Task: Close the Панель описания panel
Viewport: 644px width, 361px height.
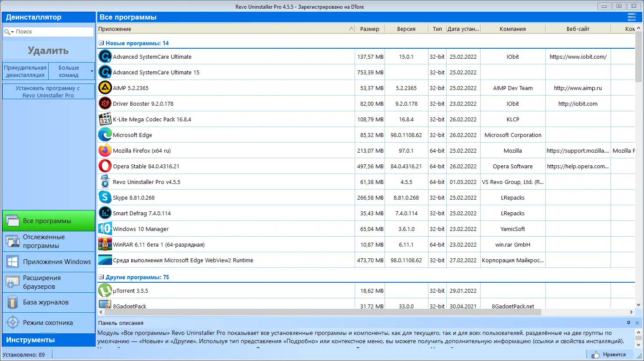Action: tap(637, 323)
